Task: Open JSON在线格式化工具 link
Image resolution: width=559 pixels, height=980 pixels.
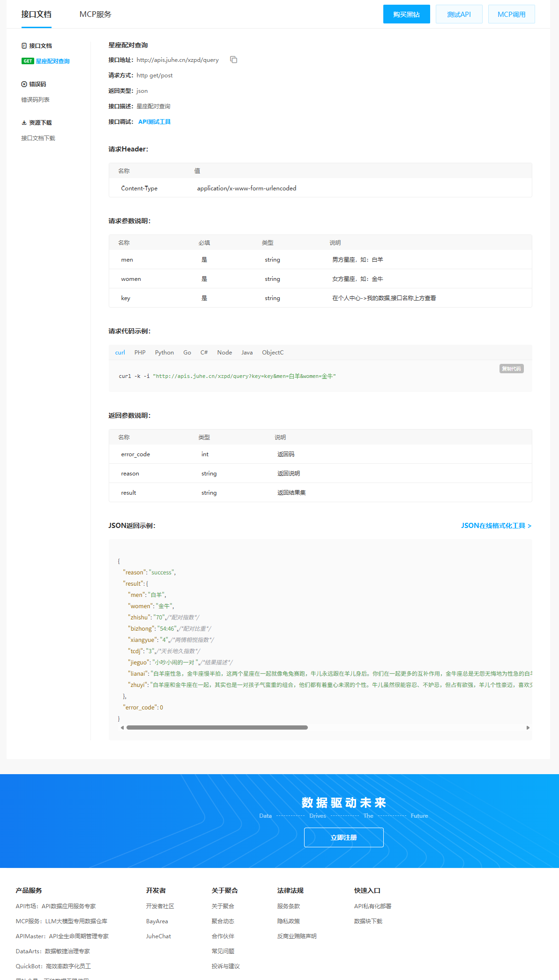Action: pos(496,526)
